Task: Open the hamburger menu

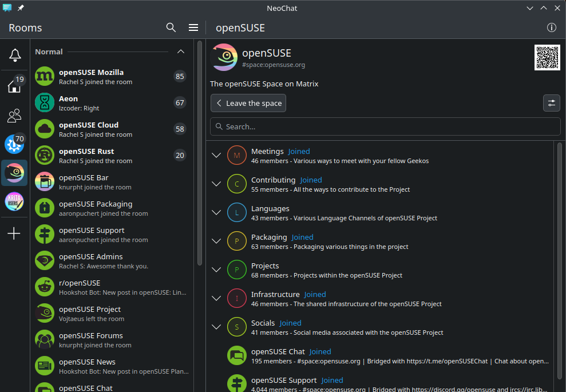Action: [x=193, y=27]
